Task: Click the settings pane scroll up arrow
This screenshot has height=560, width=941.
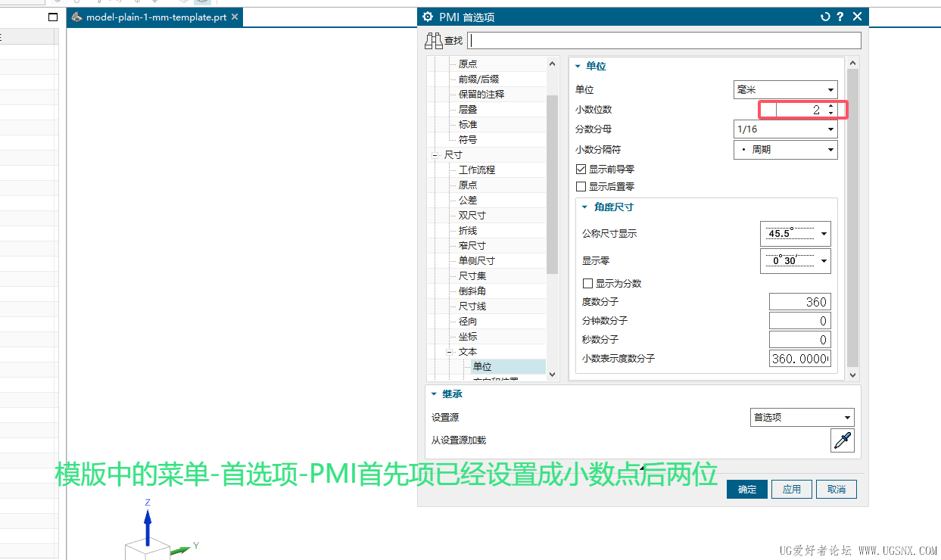Action: [x=853, y=64]
